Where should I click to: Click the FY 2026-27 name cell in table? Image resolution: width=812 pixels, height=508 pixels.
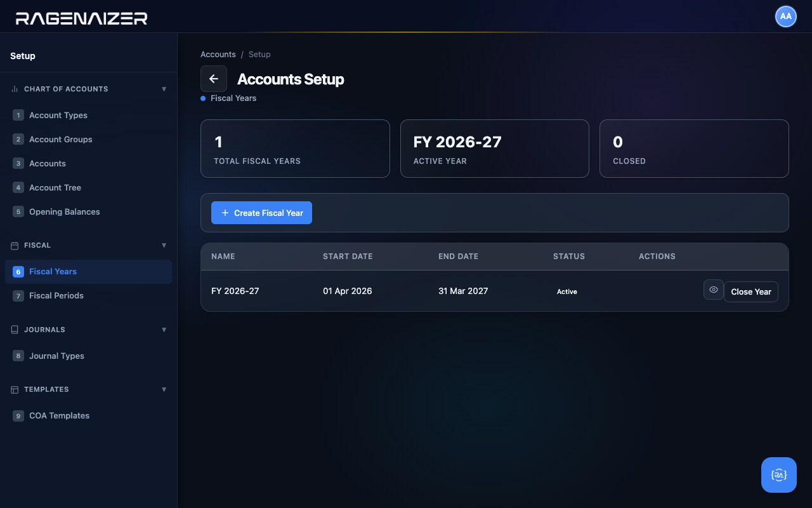pyautogui.click(x=235, y=291)
